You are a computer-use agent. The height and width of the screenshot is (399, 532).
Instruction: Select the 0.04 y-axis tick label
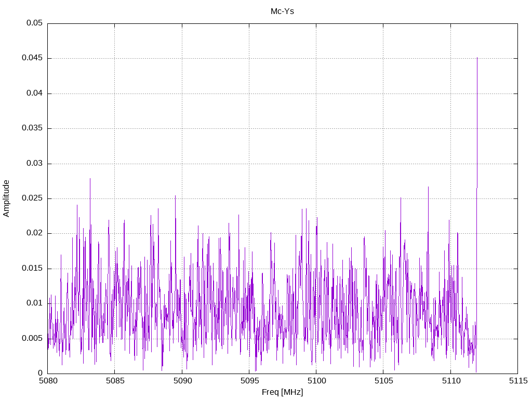34,94
